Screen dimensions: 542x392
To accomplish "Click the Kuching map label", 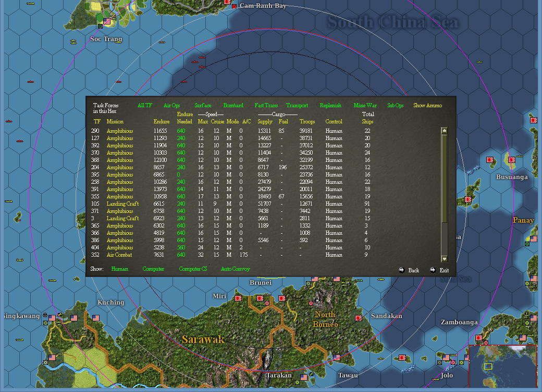I will click(x=110, y=302).
